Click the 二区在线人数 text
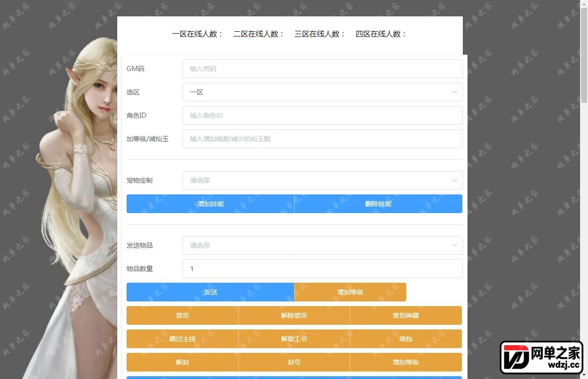The height and width of the screenshot is (379, 588). click(x=259, y=34)
